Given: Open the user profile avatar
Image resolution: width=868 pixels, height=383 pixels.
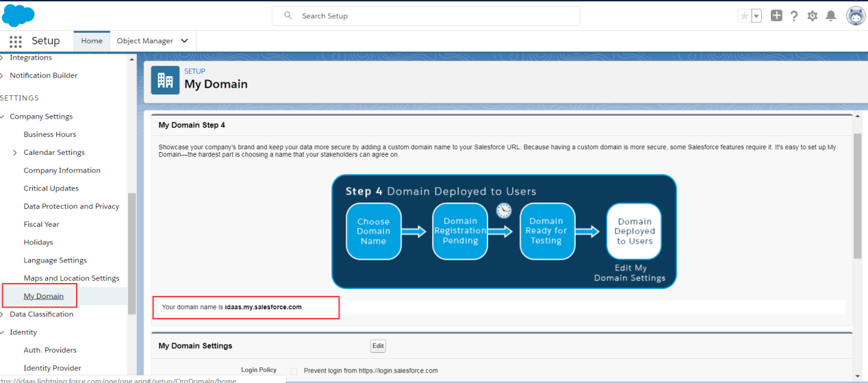Looking at the screenshot, I should point(856,16).
